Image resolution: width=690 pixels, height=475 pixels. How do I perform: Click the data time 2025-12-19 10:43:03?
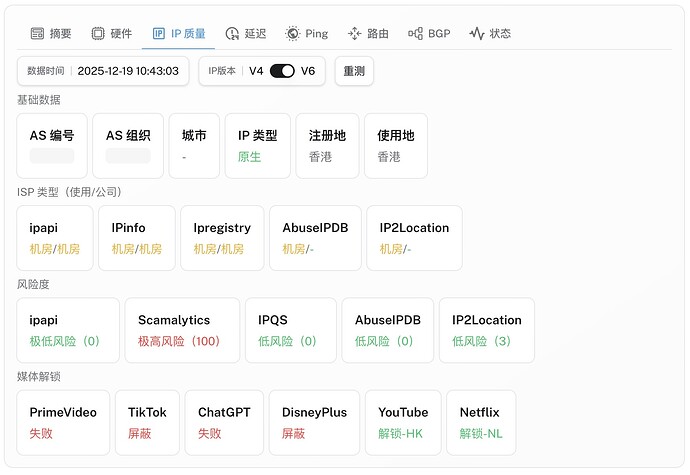tap(128, 71)
